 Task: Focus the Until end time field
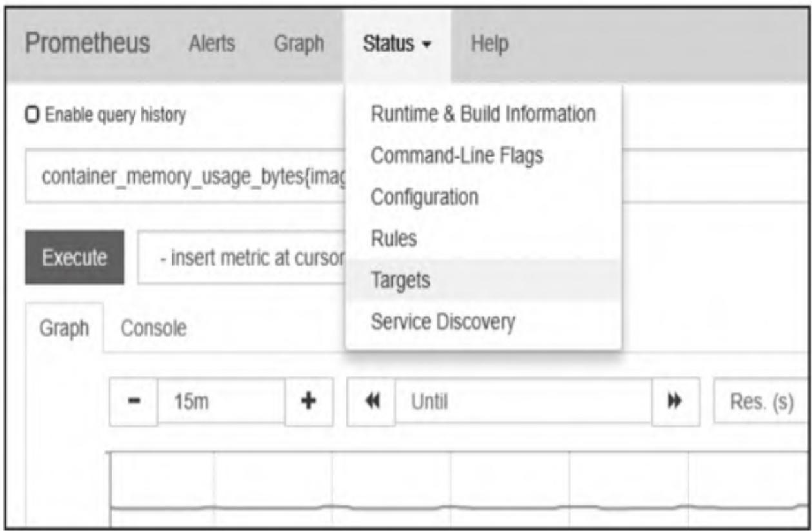pyautogui.click(x=522, y=402)
